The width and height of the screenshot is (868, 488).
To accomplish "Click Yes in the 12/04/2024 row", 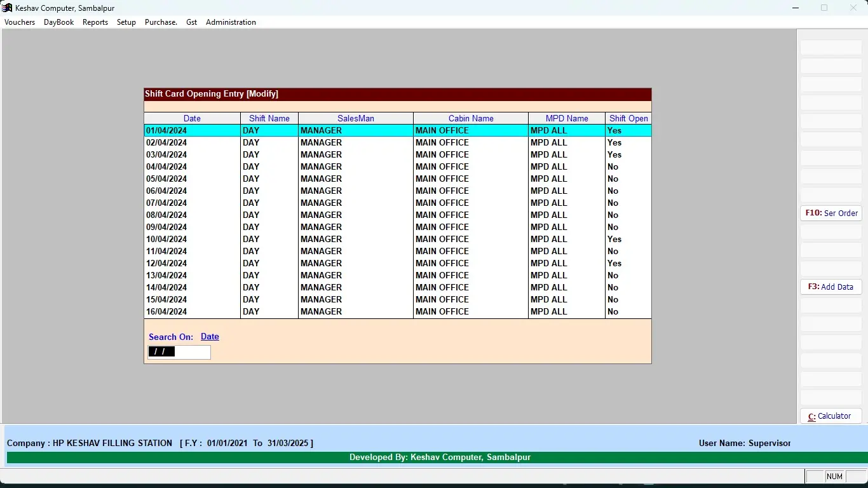I will [614, 263].
